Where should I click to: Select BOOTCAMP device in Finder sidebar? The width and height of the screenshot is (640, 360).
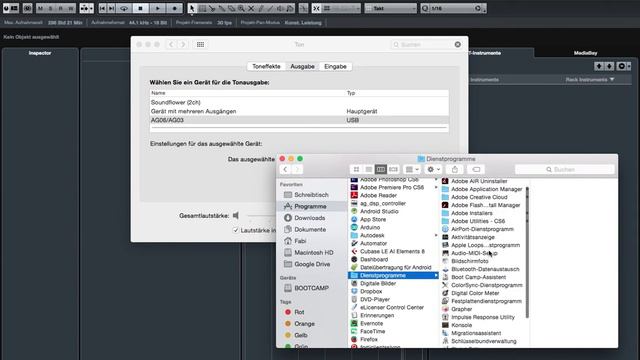(311, 288)
